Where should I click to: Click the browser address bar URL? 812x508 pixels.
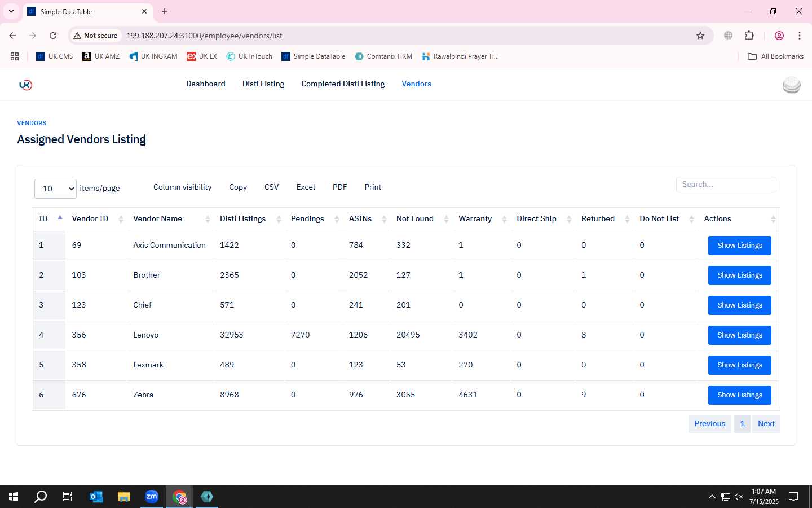click(204, 36)
